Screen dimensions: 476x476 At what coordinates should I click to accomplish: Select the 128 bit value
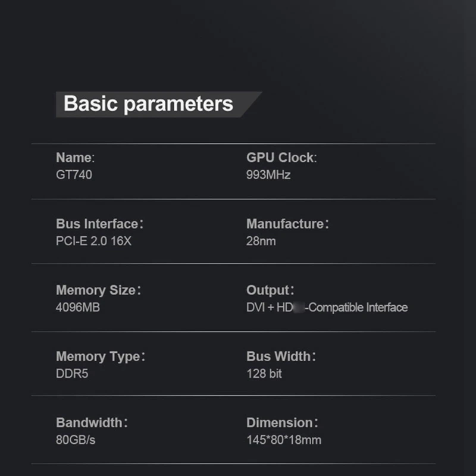point(264,374)
